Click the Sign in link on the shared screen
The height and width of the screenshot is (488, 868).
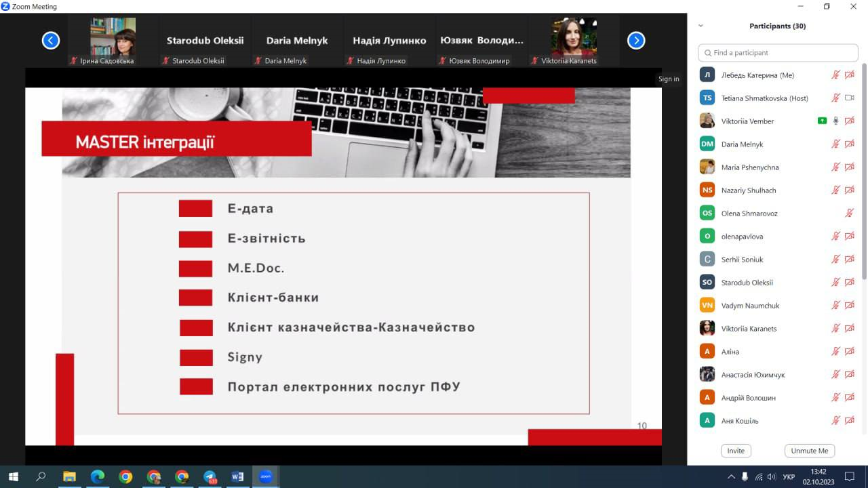[669, 79]
